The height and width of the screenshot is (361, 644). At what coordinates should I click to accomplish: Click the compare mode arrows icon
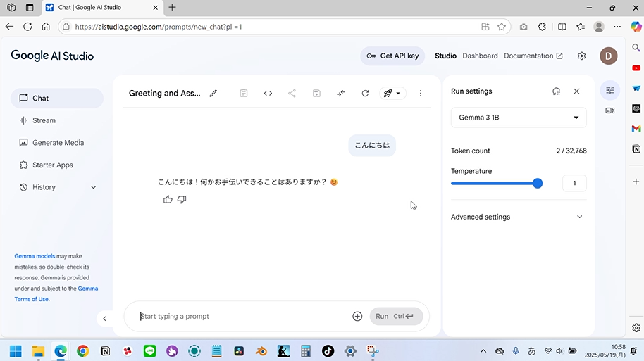click(341, 93)
